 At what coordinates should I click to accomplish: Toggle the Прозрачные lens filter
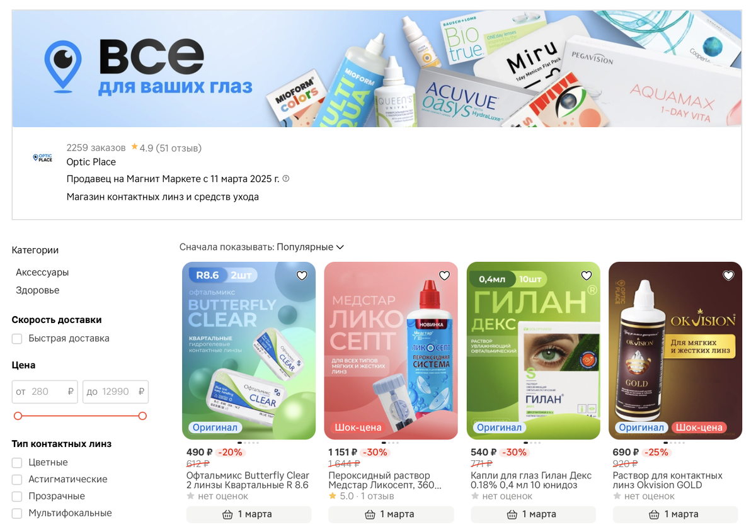pyautogui.click(x=17, y=497)
